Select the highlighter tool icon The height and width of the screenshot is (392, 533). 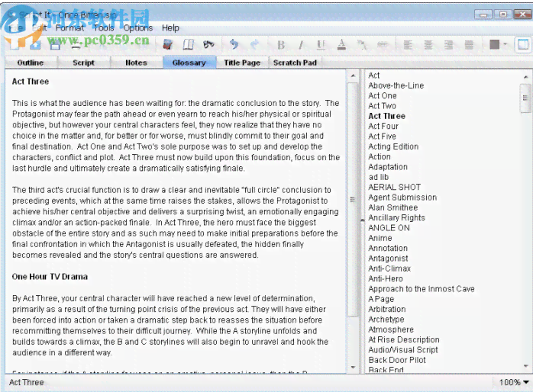(x=362, y=45)
